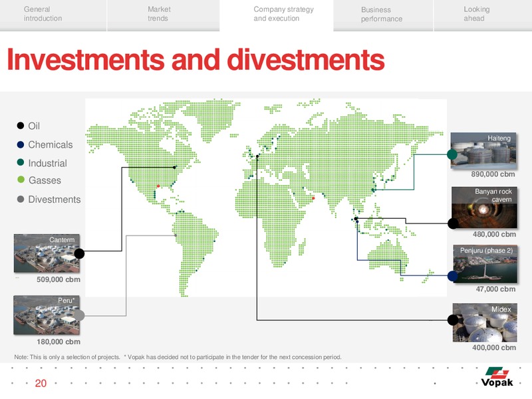The height and width of the screenshot is (399, 532).
Task: Click the slide number 20
Action: click(41, 384)
